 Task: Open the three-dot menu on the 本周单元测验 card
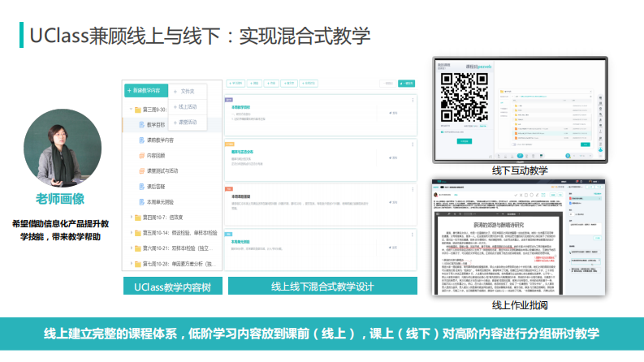tap(413, 235)
